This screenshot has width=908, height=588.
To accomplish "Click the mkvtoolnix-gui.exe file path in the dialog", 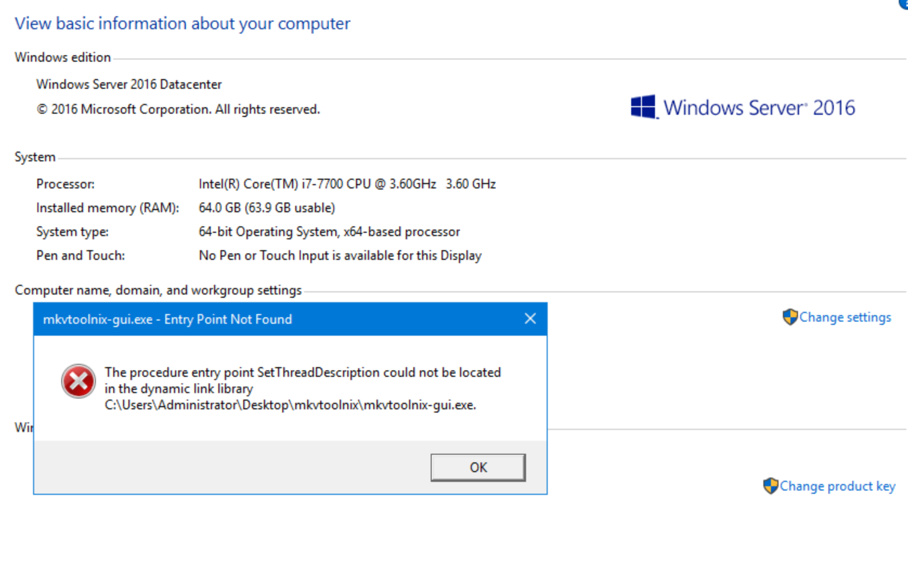I will (290, 405).
